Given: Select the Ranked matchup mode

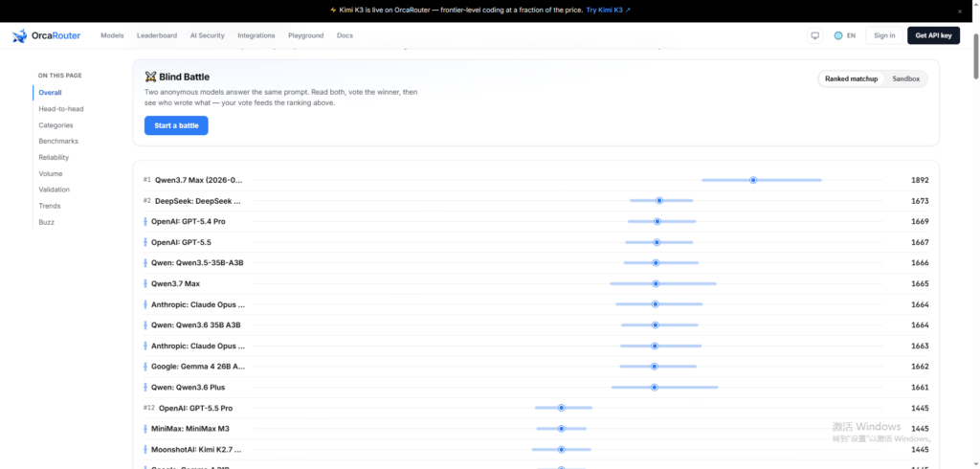Looking at the screenshot, I should (851, 78).
